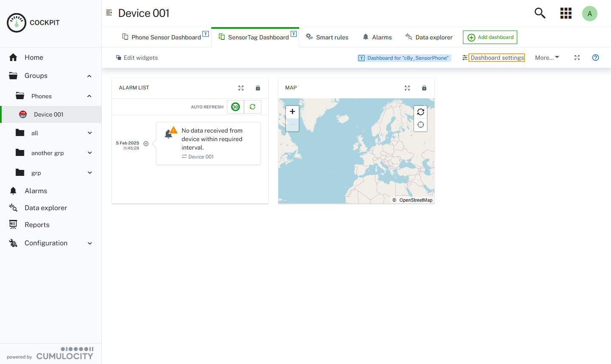The width and height of the screenshot is (611, 364).
Task: Collapse the Phones group
Action: pyautogui.click(x=89, y=96)
